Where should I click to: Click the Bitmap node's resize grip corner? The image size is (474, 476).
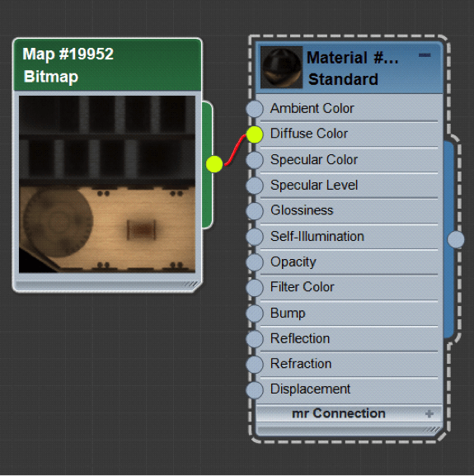point(191,285)
